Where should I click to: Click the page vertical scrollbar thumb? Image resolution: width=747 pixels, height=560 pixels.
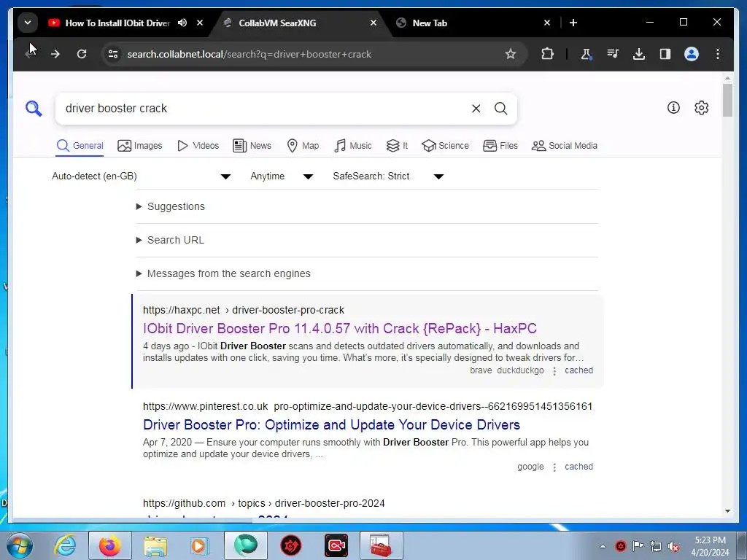(x=727, y=100)
